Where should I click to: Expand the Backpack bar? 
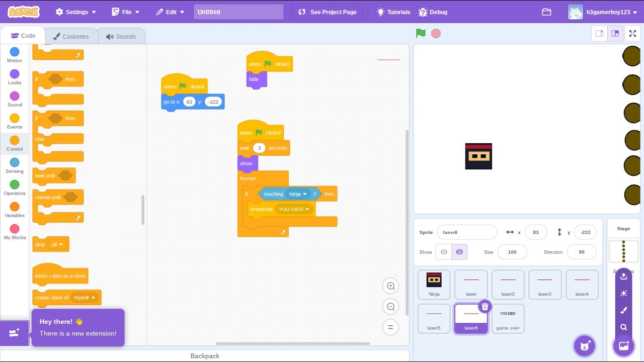pyautogui.click(x=205, y=355)
